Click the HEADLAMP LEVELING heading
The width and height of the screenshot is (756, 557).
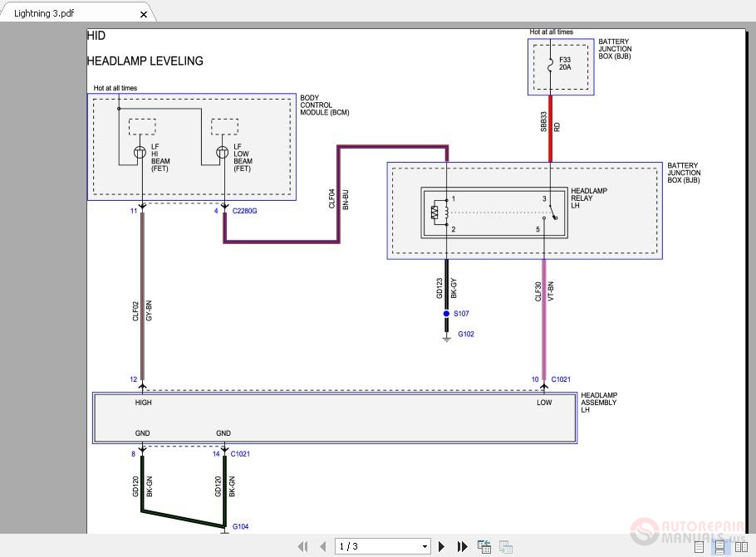145,61
